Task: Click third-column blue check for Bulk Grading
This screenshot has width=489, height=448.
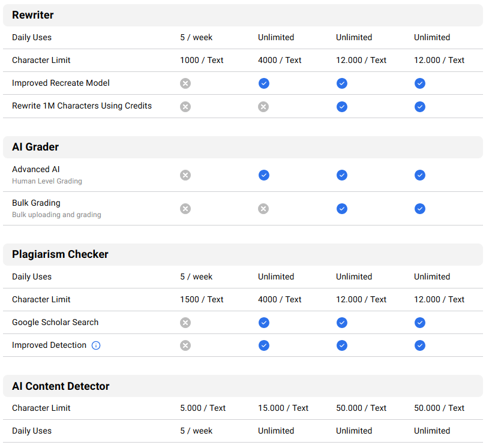Action: coord(342,209)
